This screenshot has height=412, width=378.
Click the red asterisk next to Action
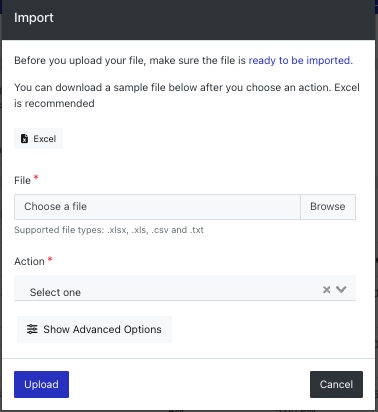coord(50,258)
